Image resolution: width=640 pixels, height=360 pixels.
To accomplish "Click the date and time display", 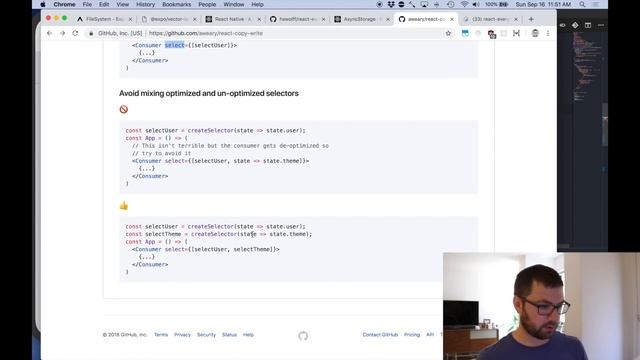I will [543, 4].
